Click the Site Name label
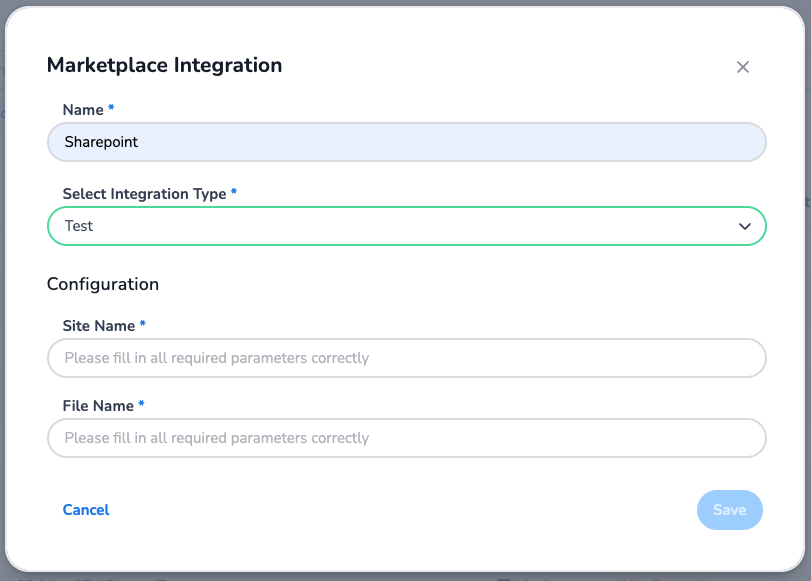The width and height of the screenshot is (811, 581). pos(98,326)
